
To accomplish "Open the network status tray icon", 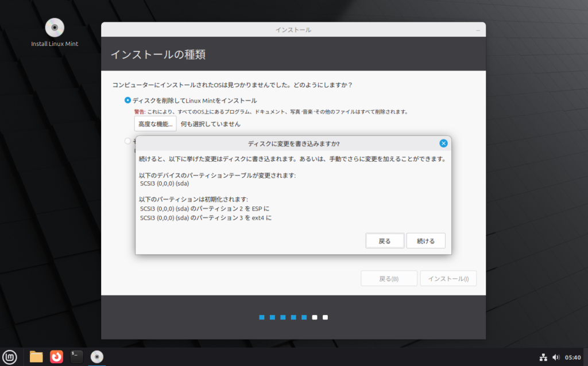I will (x=543, y=357).
